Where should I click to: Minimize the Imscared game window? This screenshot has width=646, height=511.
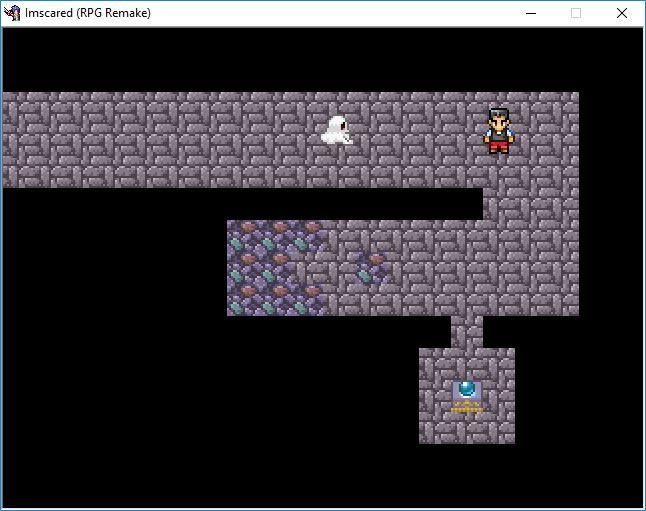coord(531,13)
